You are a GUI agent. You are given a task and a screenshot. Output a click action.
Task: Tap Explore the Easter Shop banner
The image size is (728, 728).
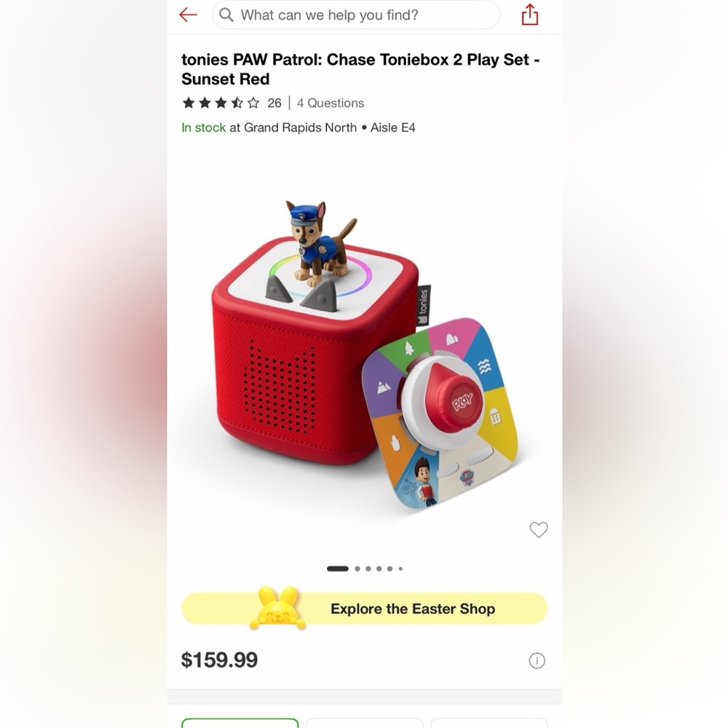[x=365, y=608]
